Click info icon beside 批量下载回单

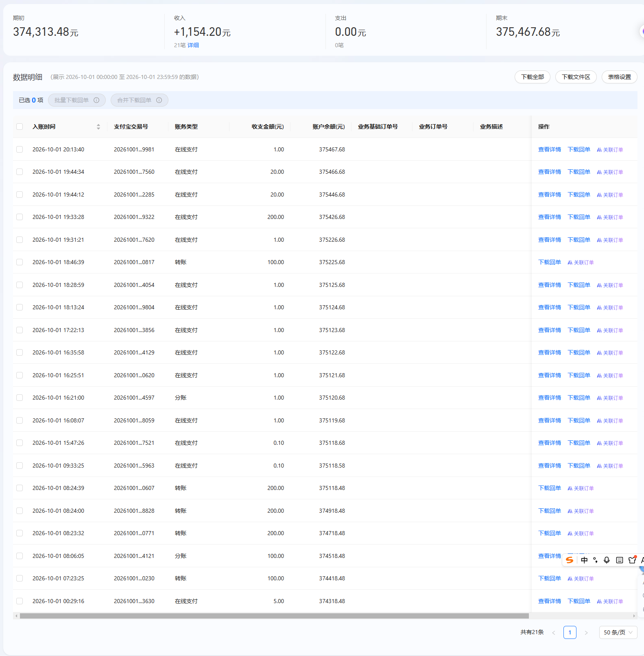96,100
